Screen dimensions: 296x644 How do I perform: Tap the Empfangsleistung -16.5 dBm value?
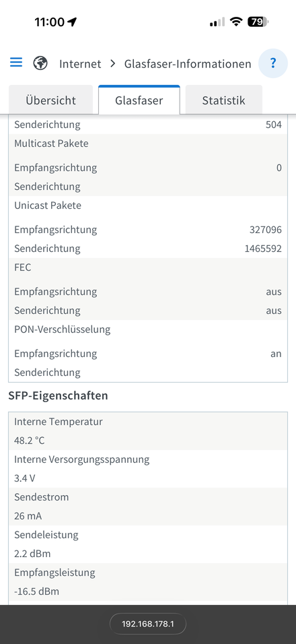37,591
